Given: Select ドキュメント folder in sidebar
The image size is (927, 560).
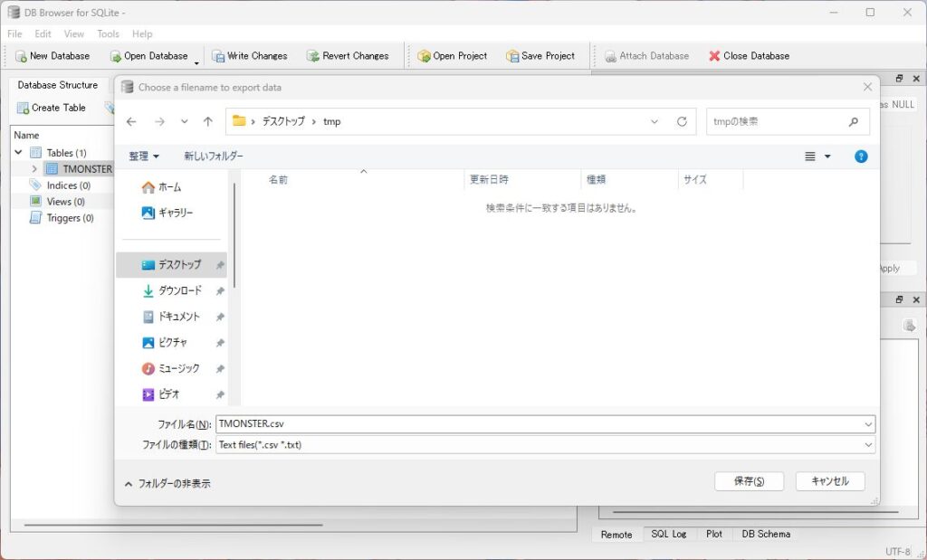Looking at the screenshot, I should (x=178, y=318).
